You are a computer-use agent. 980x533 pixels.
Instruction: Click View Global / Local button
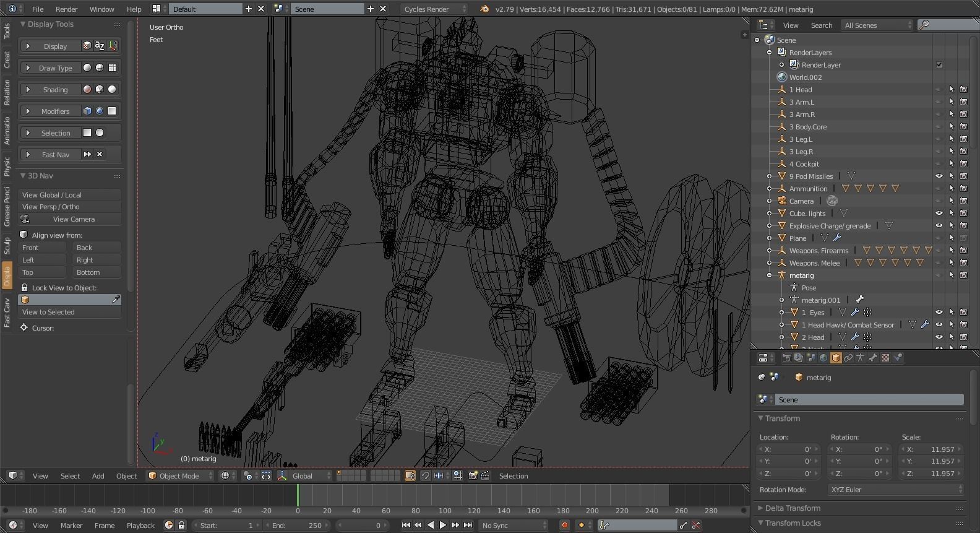(x=69, y=194)
